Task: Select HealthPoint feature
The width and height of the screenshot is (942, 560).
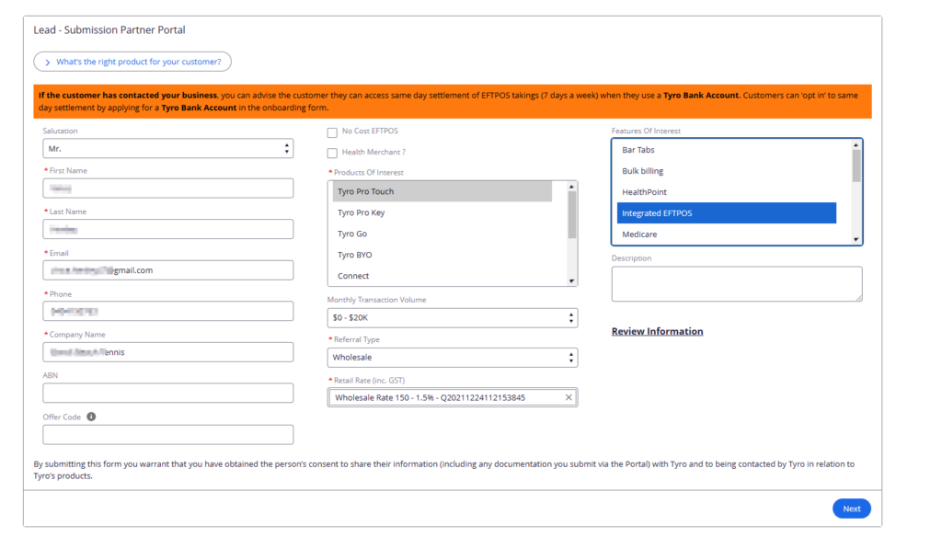Action: point(727,192)
